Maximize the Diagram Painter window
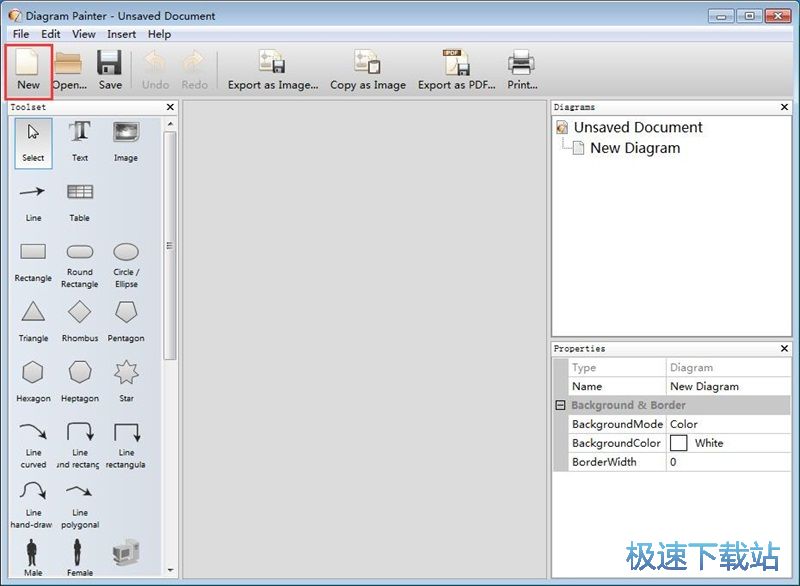Image resolution: width=800 pixels, height=586 pixels. tap(749, 16)
